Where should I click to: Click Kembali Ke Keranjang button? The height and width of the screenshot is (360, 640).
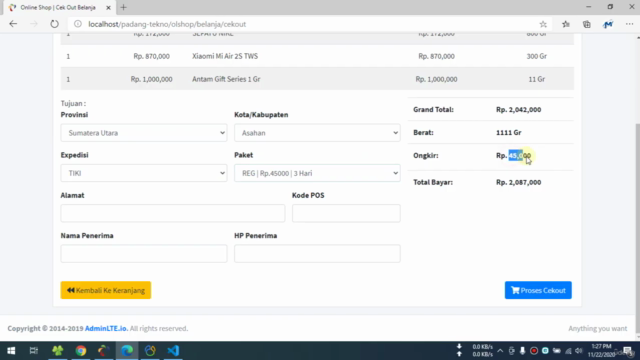pos(106,290)
